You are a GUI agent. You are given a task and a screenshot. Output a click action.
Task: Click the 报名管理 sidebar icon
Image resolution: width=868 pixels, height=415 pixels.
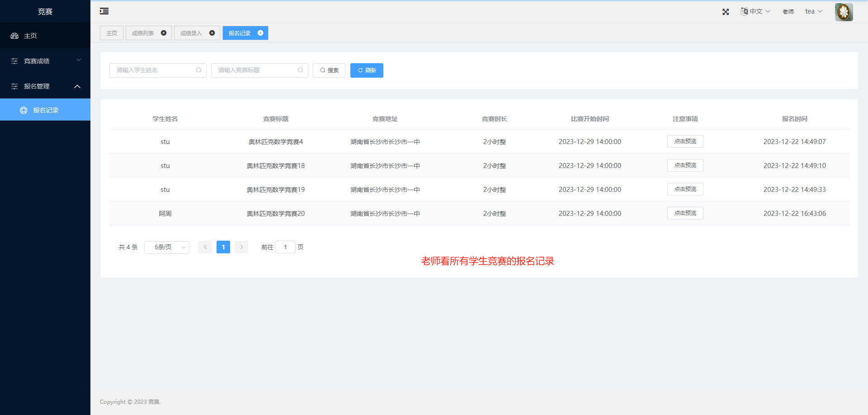pyautogui.click(x=14, y=86)
